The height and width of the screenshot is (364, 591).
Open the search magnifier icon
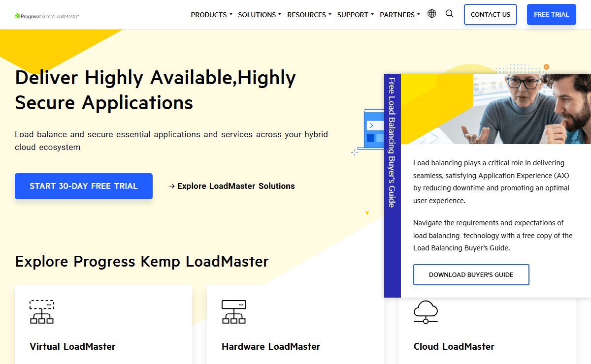coord(449,14)
